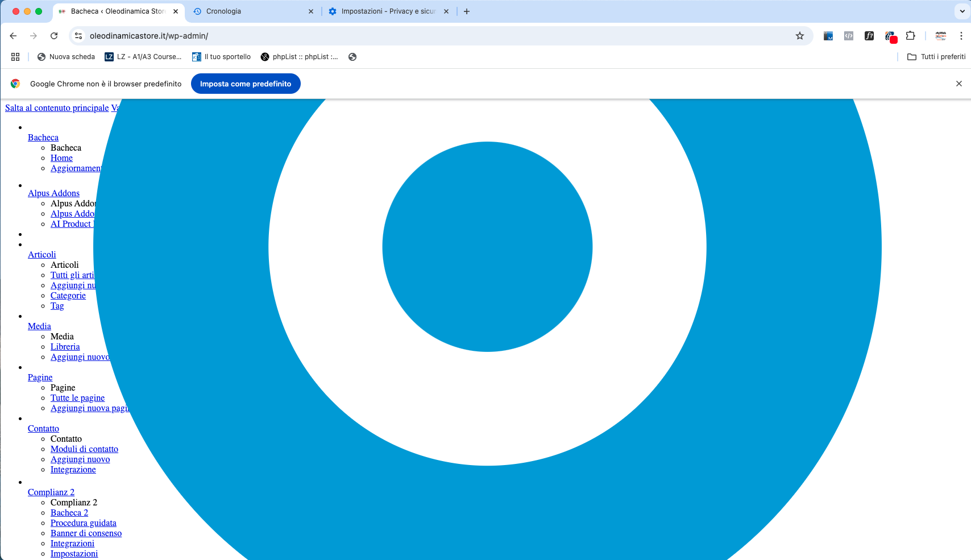This screenshot has height=560, width=971.
Task: Open Procedura guidata link
Action: coord(83,523)
